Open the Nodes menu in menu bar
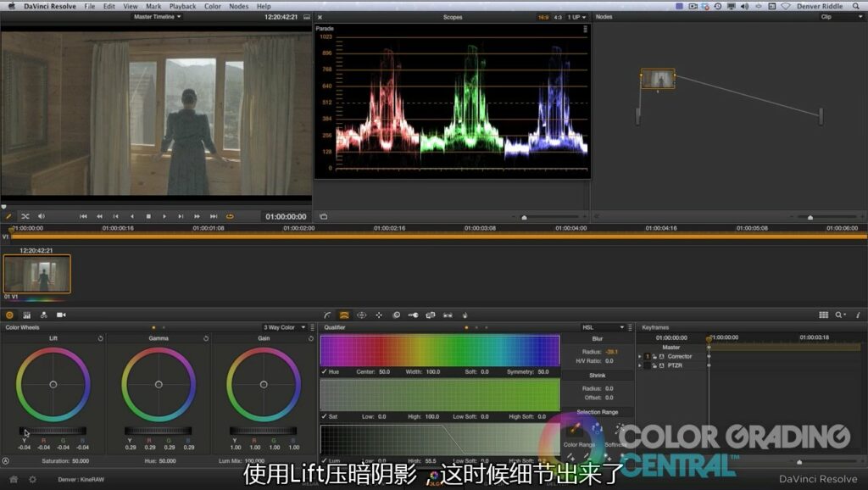This screenshot has width=868, height=490. point(238,6)
